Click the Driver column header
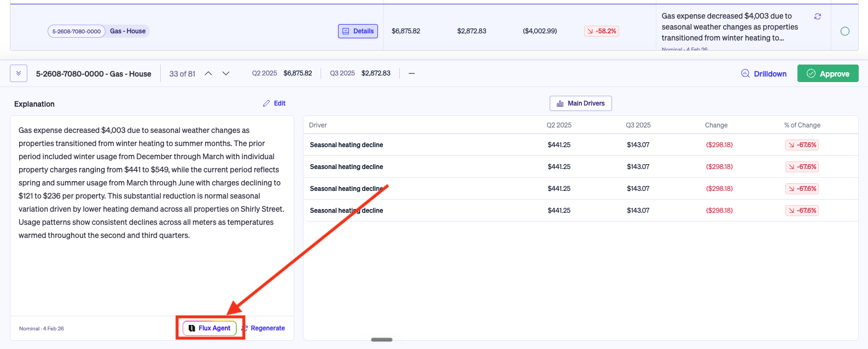Image resolution: width=868 pixels, height=349 pixels. click(x=318, y=125)
